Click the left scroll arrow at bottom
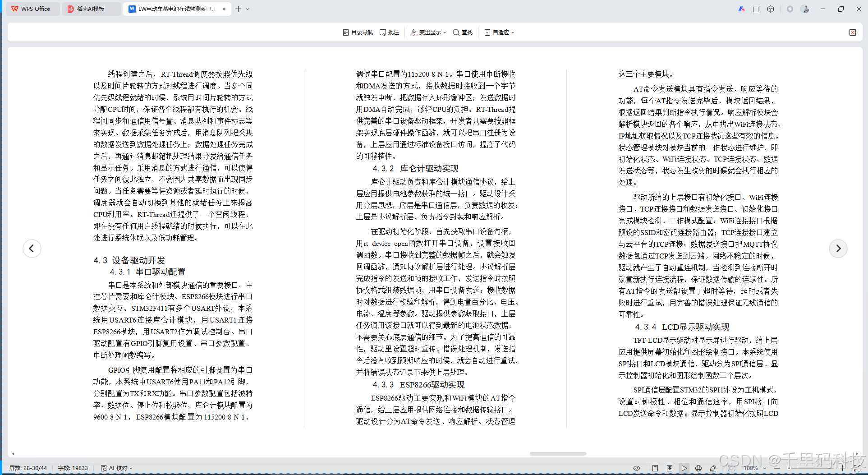Viewport: 868px width, 475px height. (13, 454)
